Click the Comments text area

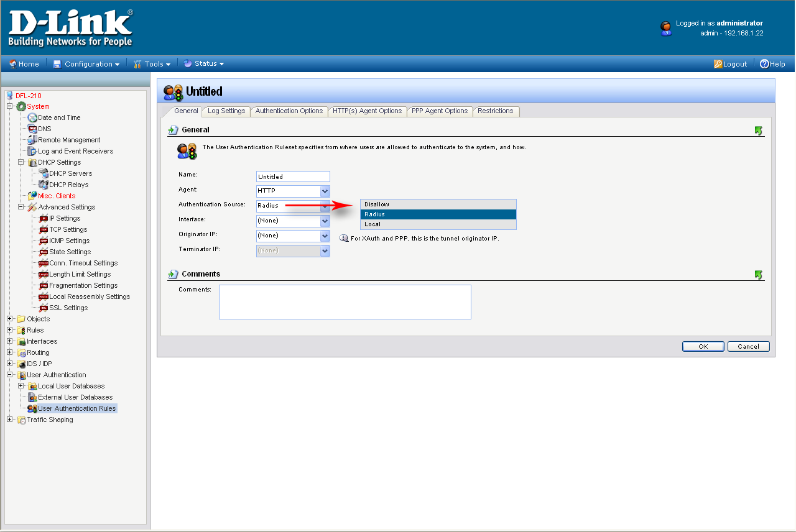click(x=345, y=302)
